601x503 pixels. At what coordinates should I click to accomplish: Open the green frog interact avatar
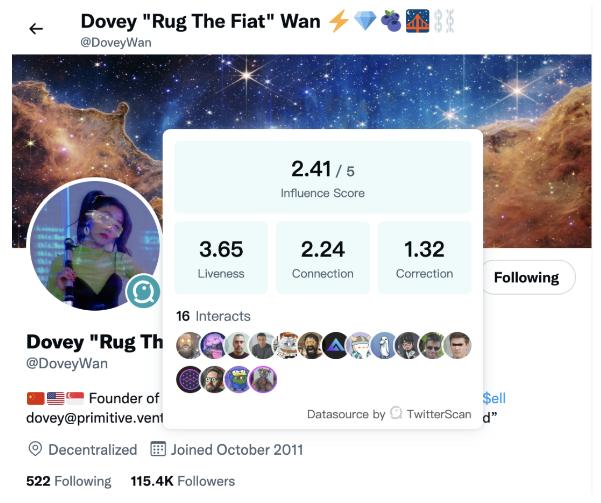click(x=238, y=380)
